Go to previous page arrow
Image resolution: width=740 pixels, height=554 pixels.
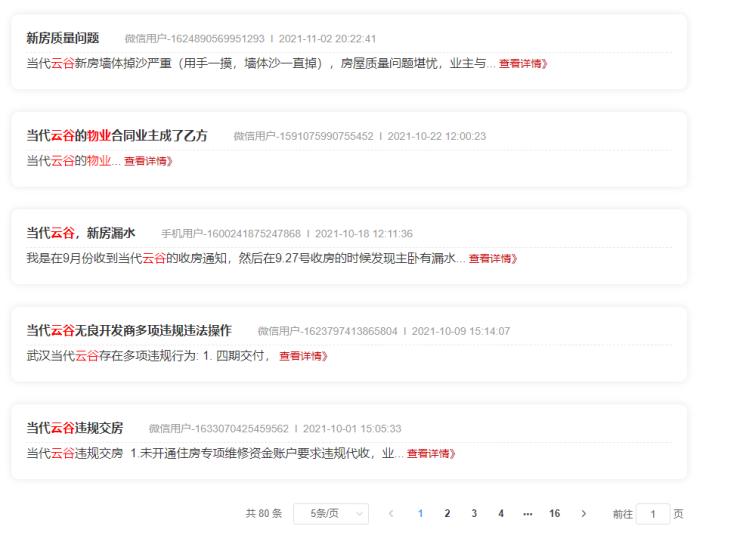click(x=391, y=513)
